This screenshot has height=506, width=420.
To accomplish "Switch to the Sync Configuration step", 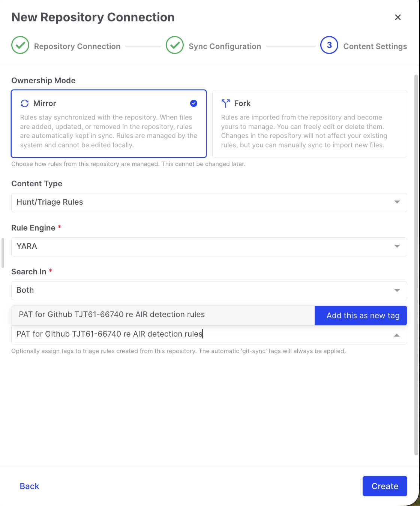I will tap(225, 46).
